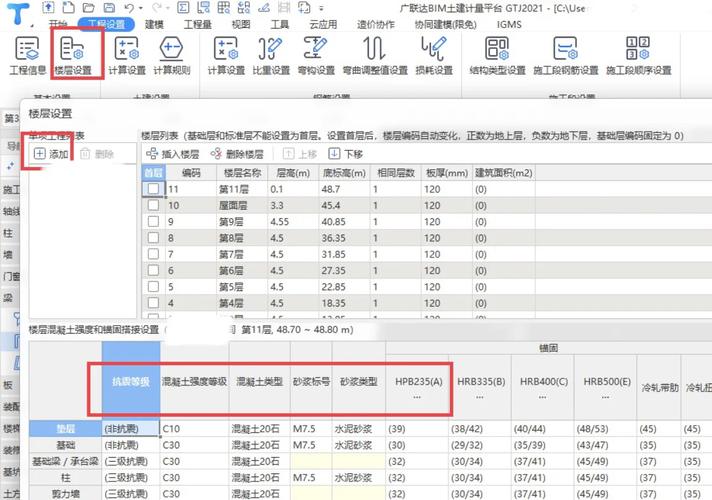Click the 抗震等级 column header
The height and width of the screenshot is (500, 712).
pos(131,381)
